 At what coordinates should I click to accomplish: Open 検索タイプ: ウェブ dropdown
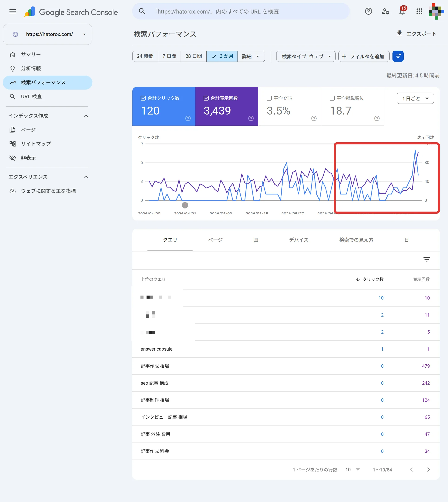point(306,56)
